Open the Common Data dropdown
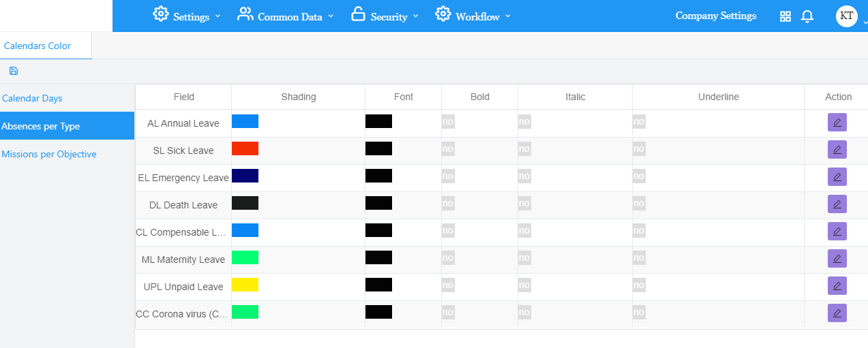 [x=286, y=16]
